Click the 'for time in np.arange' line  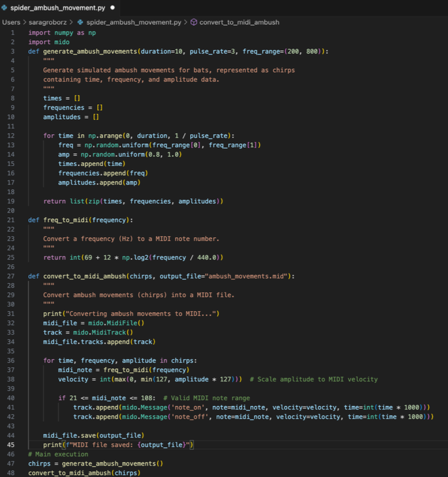[139, 136]
